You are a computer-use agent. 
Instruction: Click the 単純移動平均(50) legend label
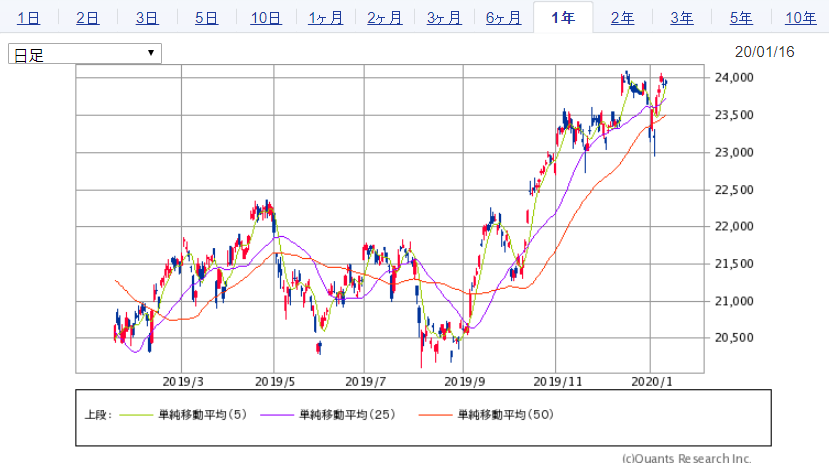tap(505, 415)
